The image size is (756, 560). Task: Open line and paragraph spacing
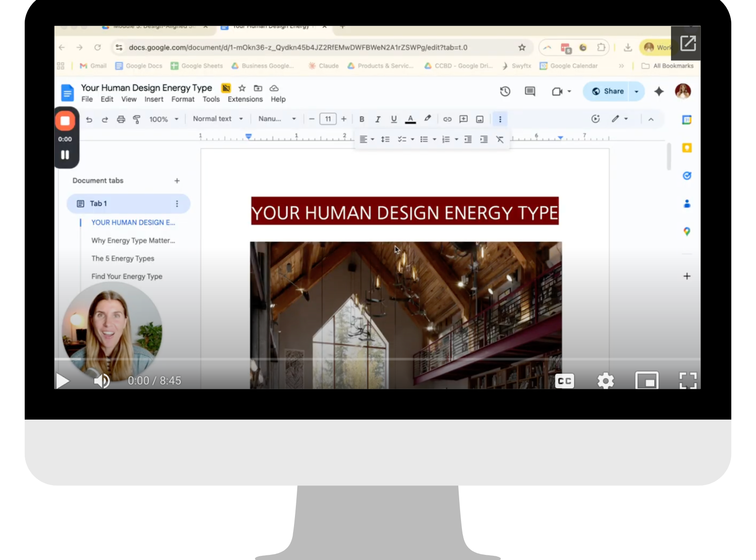[385, 140]
